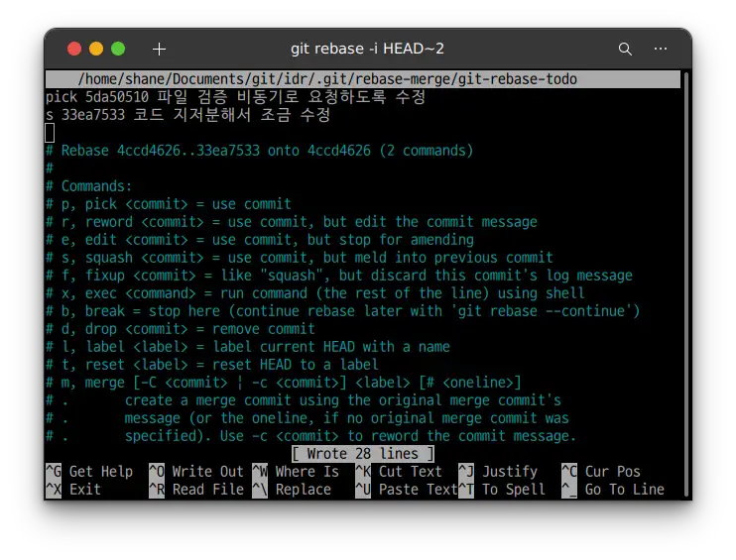Place cursor on the empty third line

(x=50, y=133)
